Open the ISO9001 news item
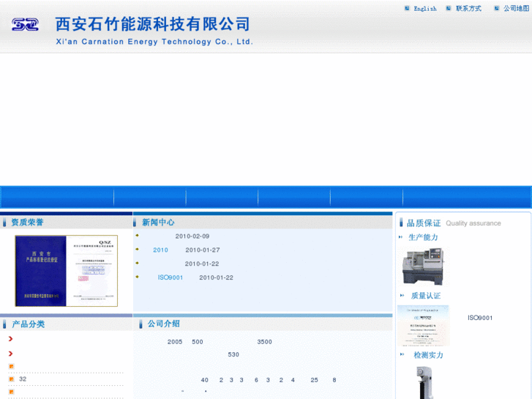The height and width of the screenshot is (399, 532). coord(171,277)
